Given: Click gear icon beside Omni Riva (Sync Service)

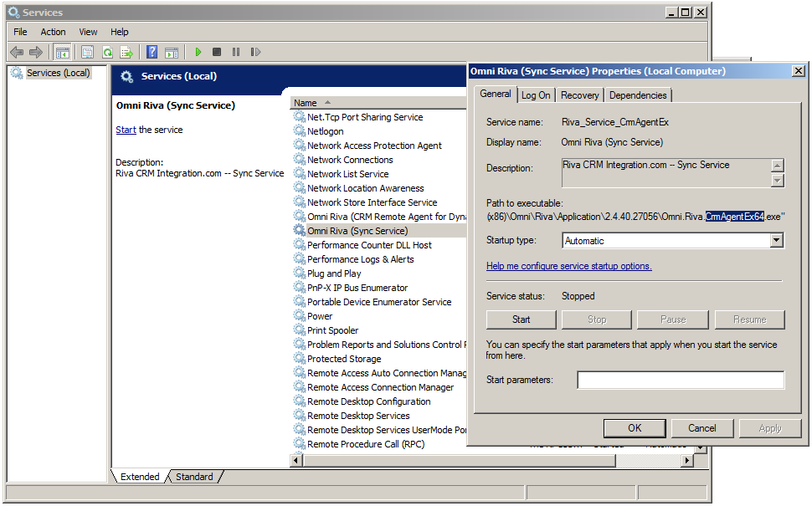Looking at the screenshot, I should tap(300, 230).
